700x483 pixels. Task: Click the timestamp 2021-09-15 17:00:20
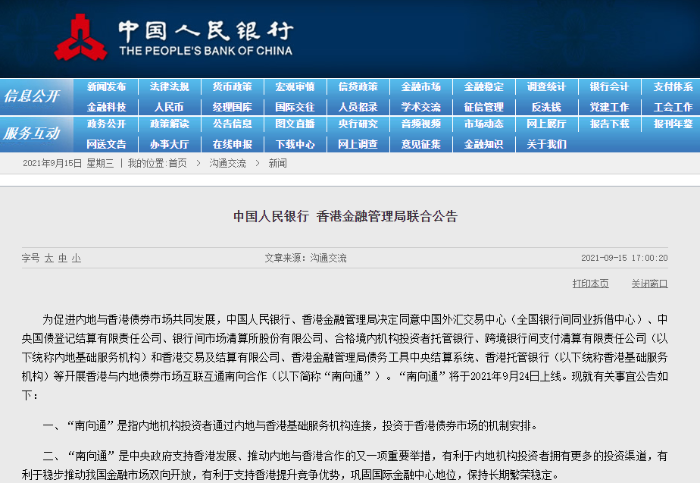[625, 258]
